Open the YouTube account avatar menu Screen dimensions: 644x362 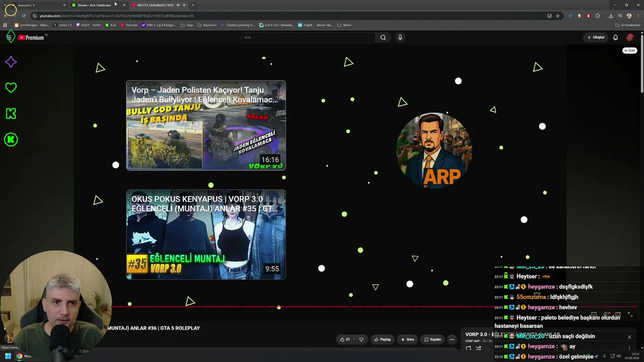630,37
